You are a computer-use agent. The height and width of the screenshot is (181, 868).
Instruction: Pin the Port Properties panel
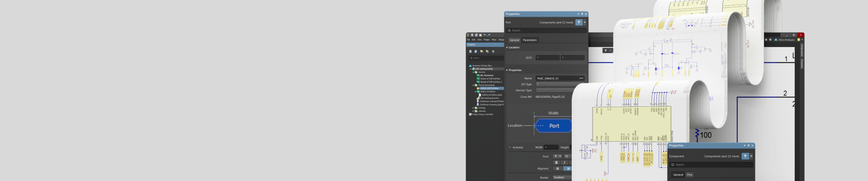pyautogui.click(x=582, y=14)
